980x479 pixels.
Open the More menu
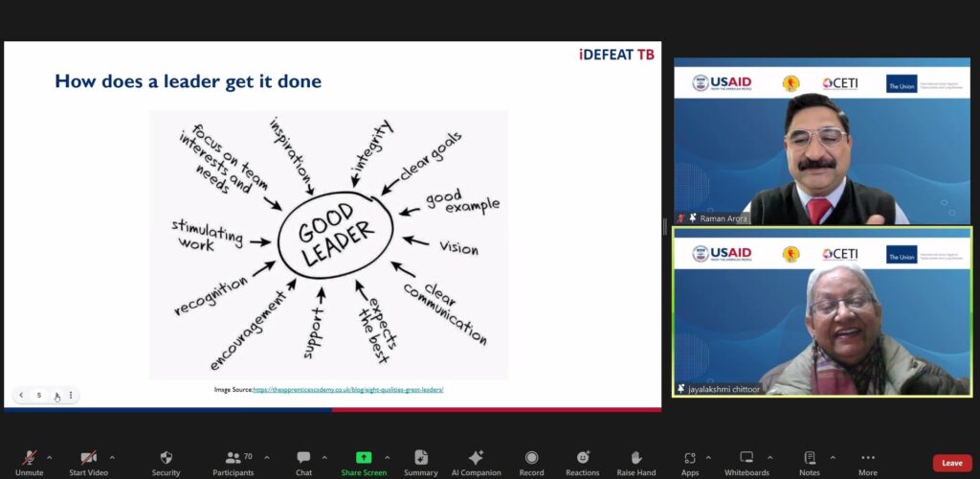tap(867, 459)
